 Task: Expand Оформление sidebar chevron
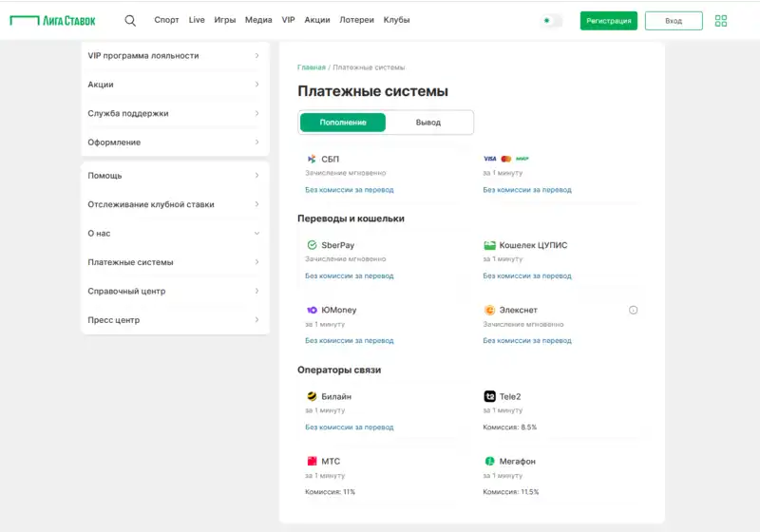[x=256, y=142]
